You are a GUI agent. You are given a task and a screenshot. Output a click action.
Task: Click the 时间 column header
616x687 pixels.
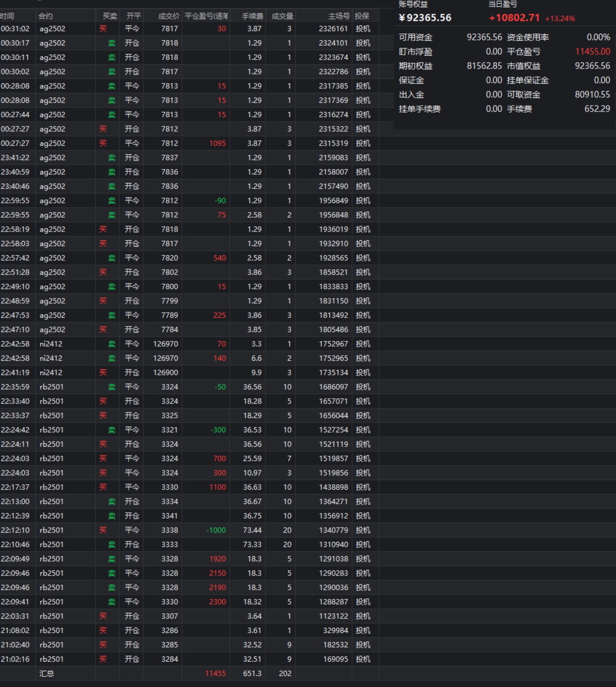click(8, 16)
